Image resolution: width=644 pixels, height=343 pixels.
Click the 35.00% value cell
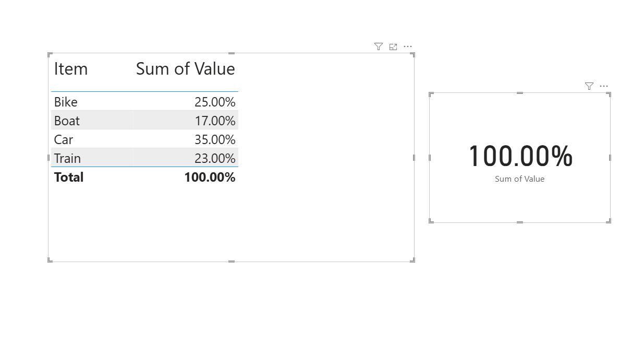215,139
